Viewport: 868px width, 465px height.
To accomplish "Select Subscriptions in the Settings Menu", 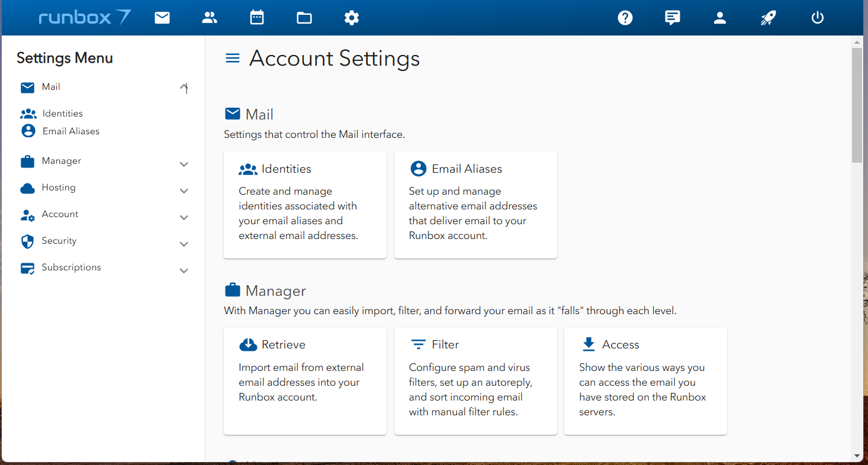I will (x=71, y=267).
